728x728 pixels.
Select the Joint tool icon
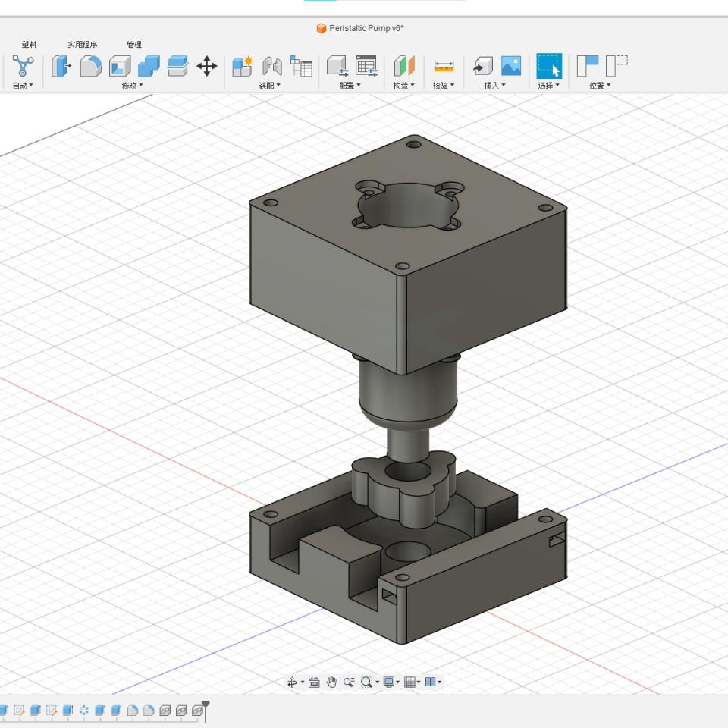pyautogui.click(x=271, y=66)
